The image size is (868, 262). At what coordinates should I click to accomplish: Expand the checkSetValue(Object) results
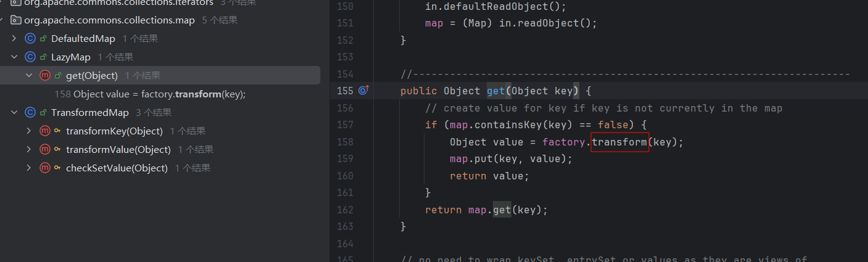click(29, 168)
